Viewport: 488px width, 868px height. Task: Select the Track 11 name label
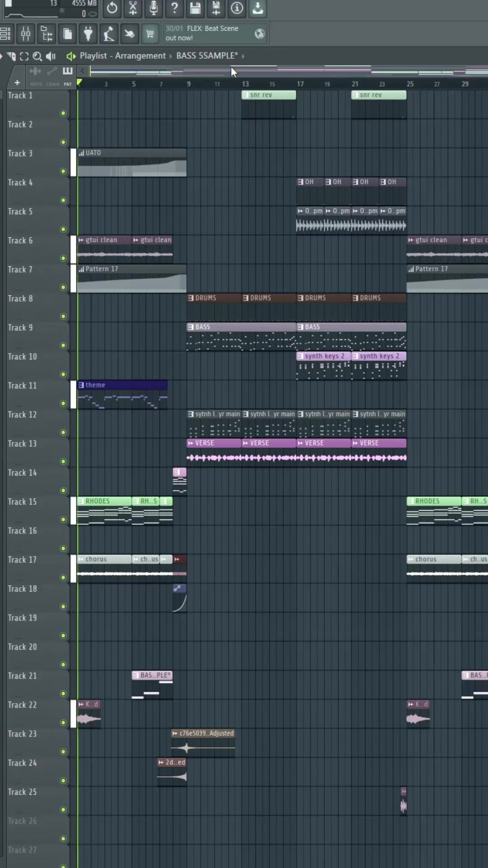click(22, 386)
